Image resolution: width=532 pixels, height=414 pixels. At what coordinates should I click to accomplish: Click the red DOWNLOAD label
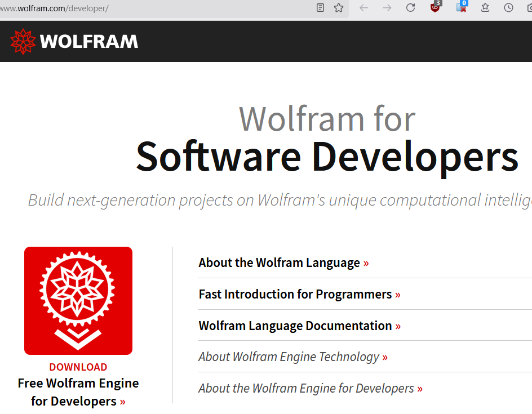78,367
